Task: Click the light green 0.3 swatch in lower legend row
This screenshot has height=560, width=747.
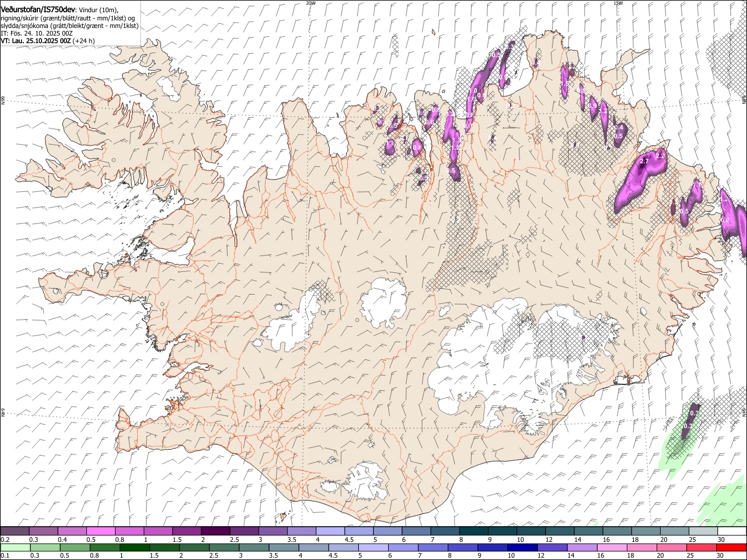Action: (x=45, y=547)
